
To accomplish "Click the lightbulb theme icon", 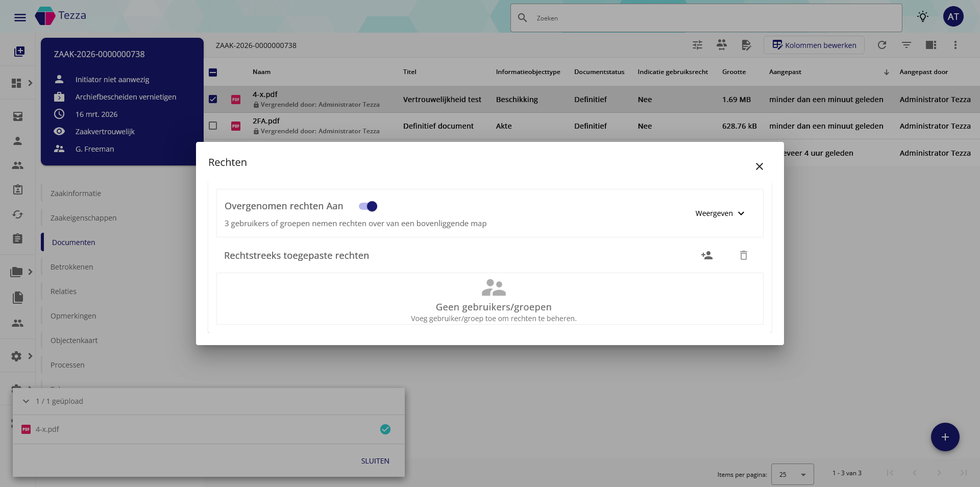I will coord(922,17).
